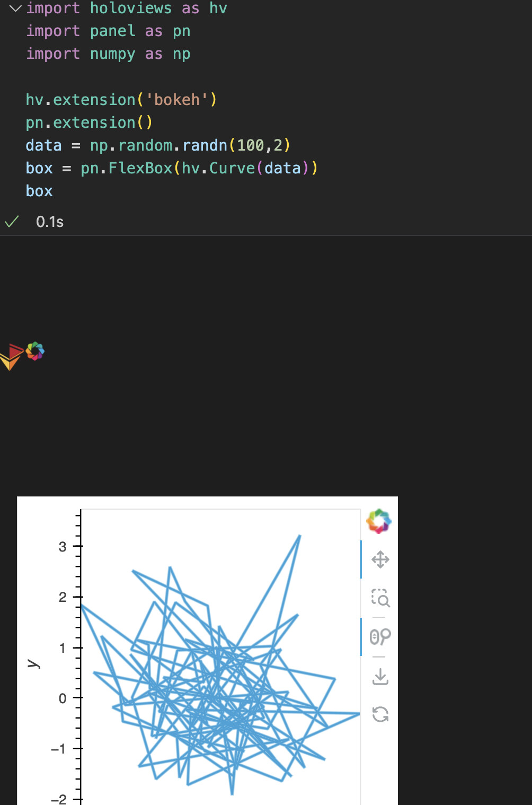Click the np.random.randn call
Image resolution: width=532 pixels, height=805 pixels.
[159, 145]
